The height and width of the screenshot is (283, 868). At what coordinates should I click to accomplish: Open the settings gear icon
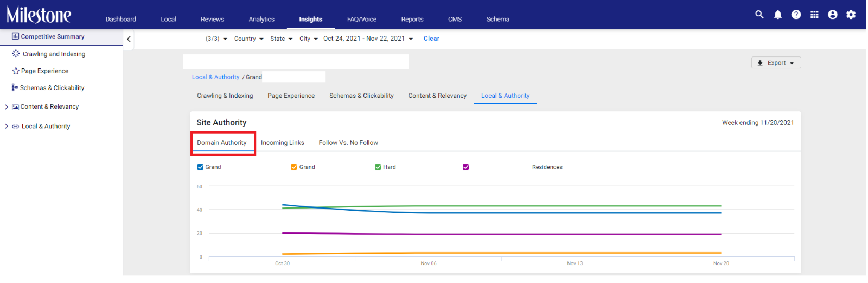pos(851,15)
